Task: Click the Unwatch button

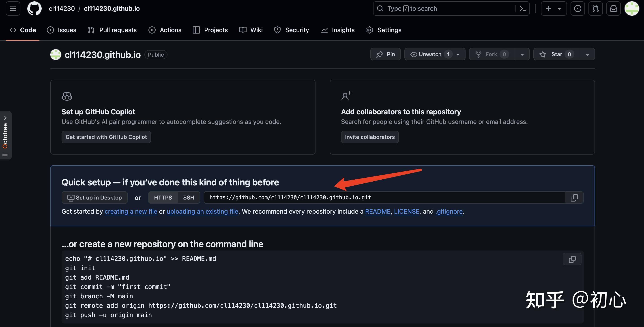Action: 435,54
